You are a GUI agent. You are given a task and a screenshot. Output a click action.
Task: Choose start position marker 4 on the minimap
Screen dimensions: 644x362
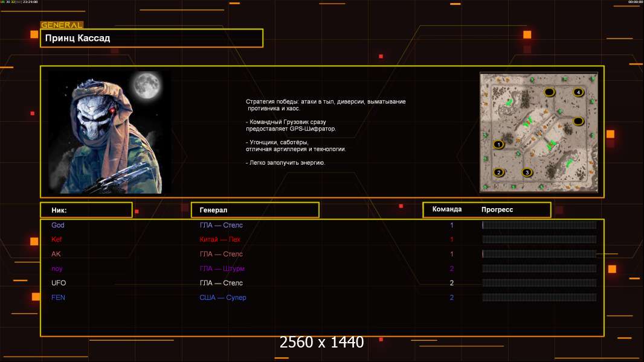point(578,92)
